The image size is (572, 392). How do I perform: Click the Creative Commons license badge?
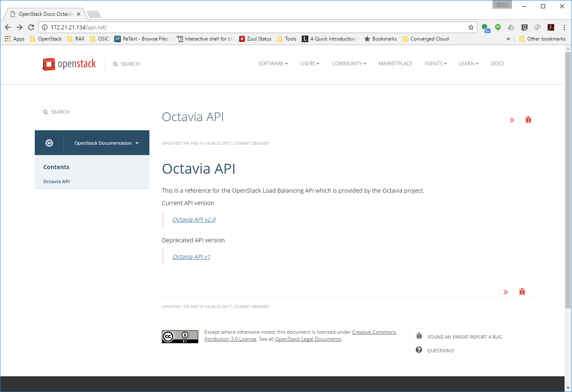[x=174, y=337]
